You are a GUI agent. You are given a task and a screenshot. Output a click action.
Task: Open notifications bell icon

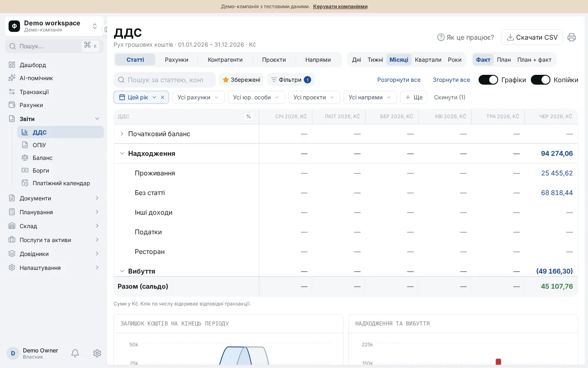pyautogui.click(x=75, y=353)
